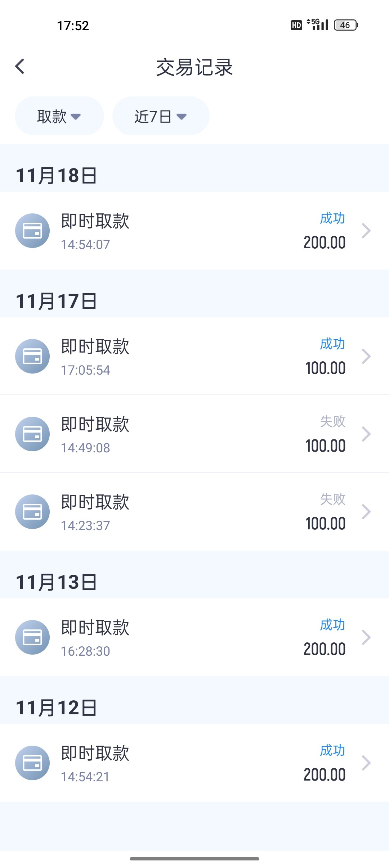Viewport: 389px width, 868px height.
Task: Expand details chevron for 14:49:08 transaction
Action: coord(366,434)
